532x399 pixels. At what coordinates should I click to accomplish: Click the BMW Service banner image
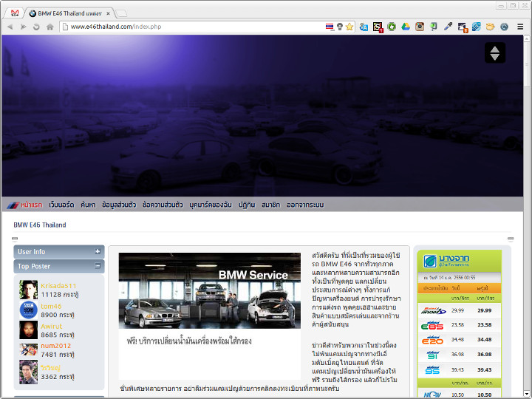tap(210, 290)
